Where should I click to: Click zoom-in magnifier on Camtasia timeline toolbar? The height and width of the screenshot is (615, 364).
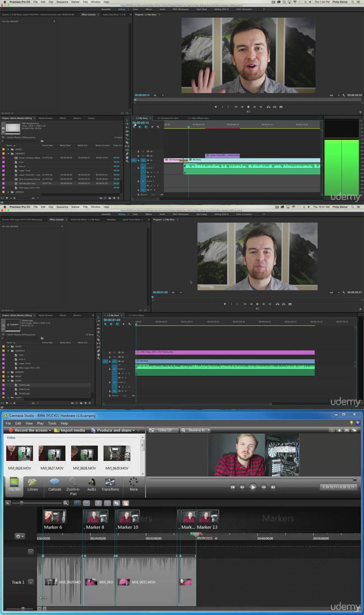click(x=66, y=503)
